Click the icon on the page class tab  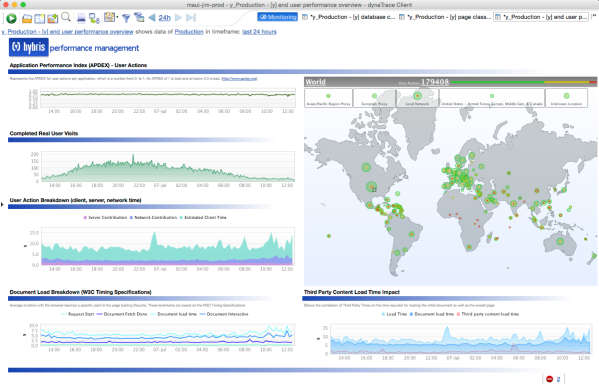coord(402,17)
